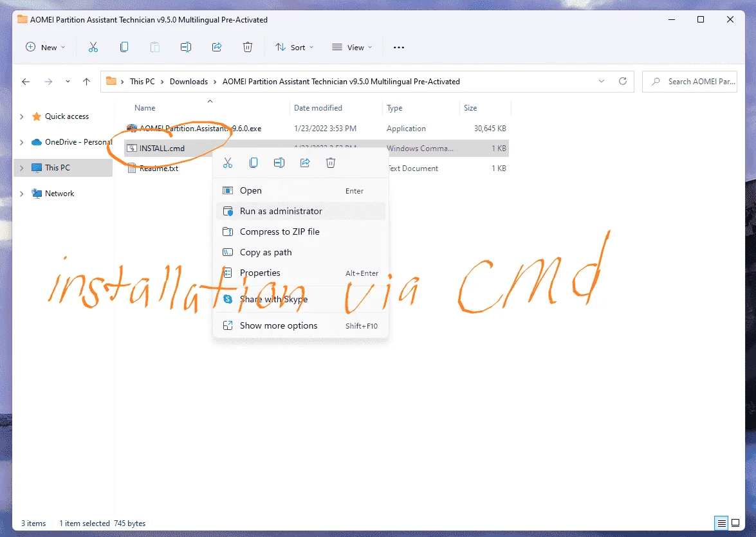Select the Readme.txt file name
This screenshot has width=756, height=537.
coord(159,168)
